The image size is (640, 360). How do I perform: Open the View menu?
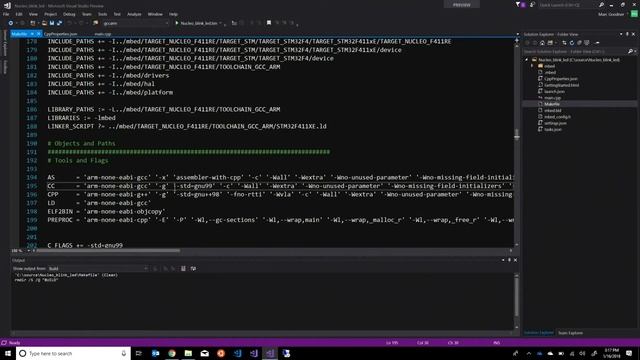[x=33, y=14]
